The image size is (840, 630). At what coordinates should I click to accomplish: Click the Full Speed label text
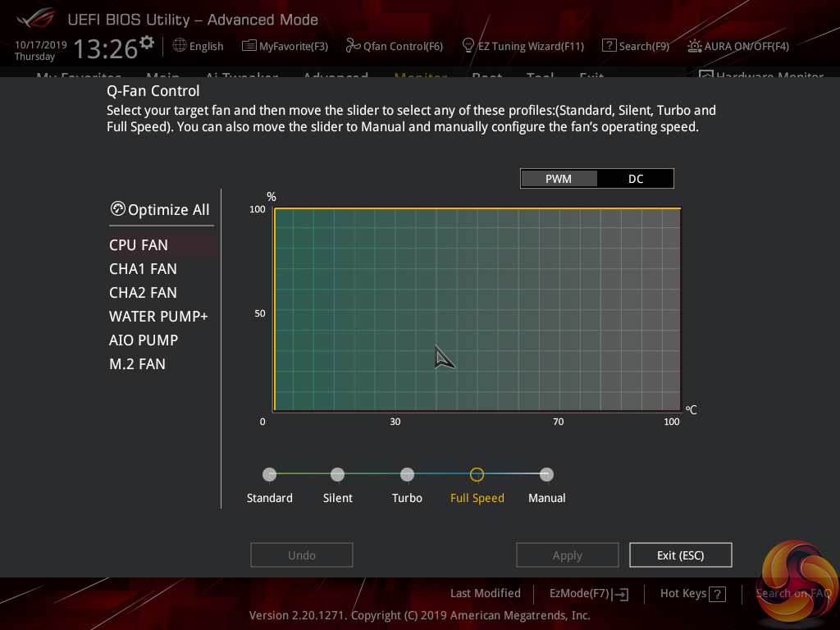pos(477,498)
